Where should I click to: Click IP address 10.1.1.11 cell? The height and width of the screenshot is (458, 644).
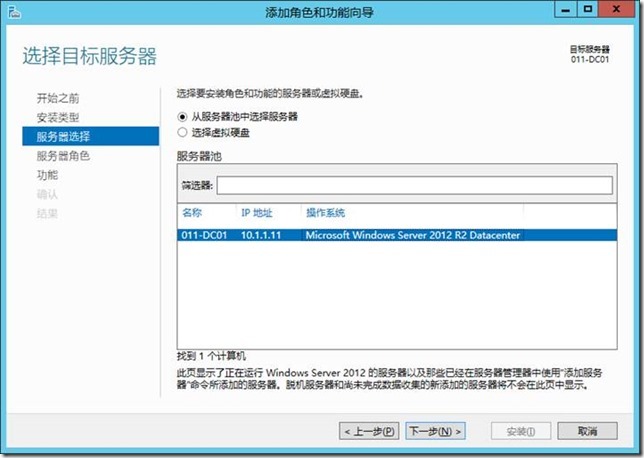pyautogui.click(x=261, y=235)
